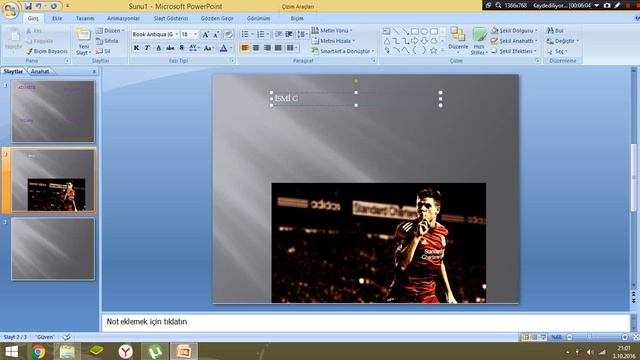The image size is (640, 360).
Task: Click SmartArt'a Dönüştür
Action: (343, 51)
